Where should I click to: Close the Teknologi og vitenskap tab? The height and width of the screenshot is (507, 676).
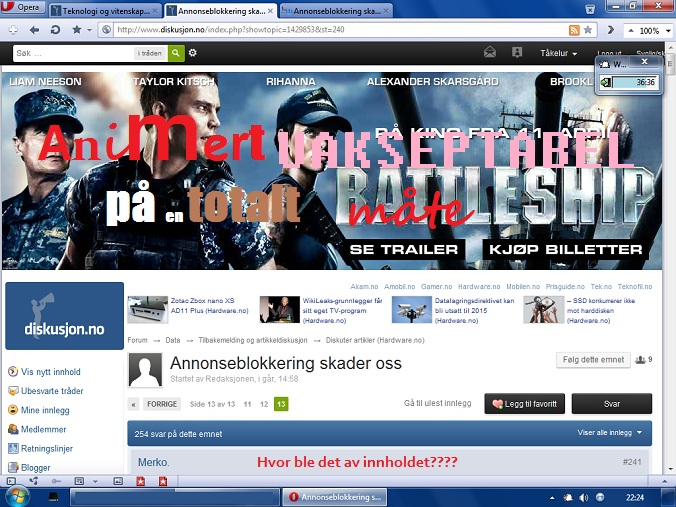pyautogui.click(x=155, y=11)
